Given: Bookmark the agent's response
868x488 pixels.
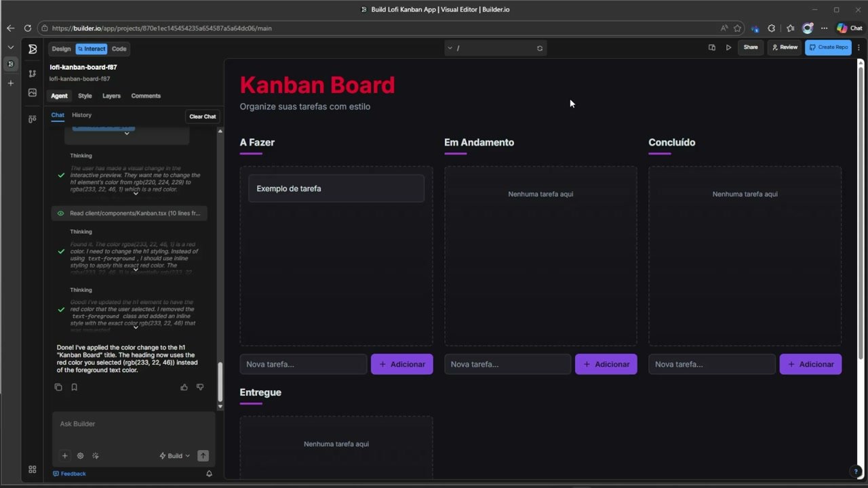Looking at the screenshot, I should point(75,387).
